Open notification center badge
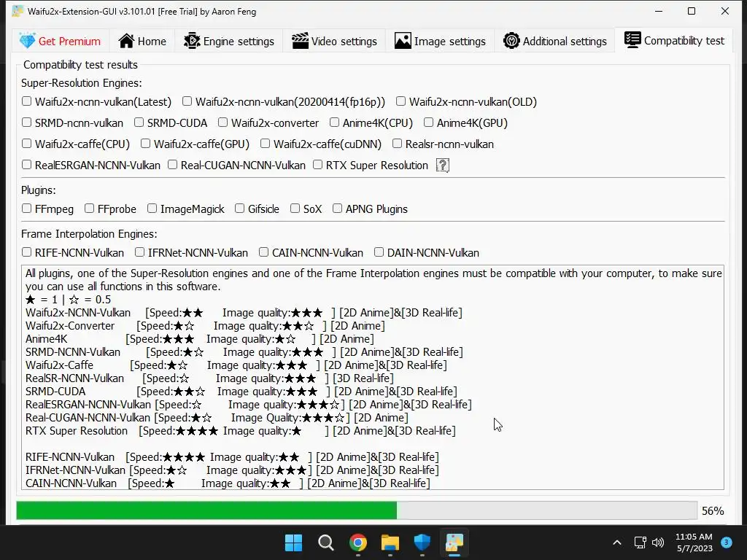The height and width of the screenshot is (560, 747). [727, 542]
